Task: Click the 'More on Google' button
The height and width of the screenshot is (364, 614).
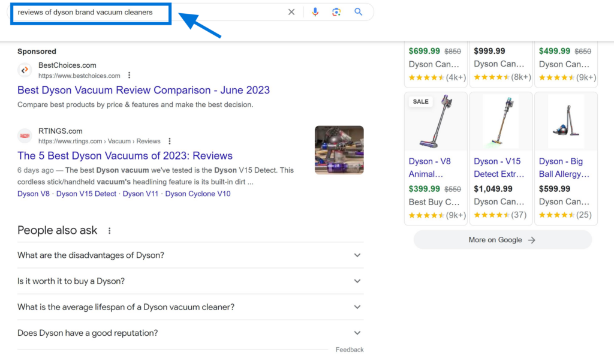Action: coord(502,239)
